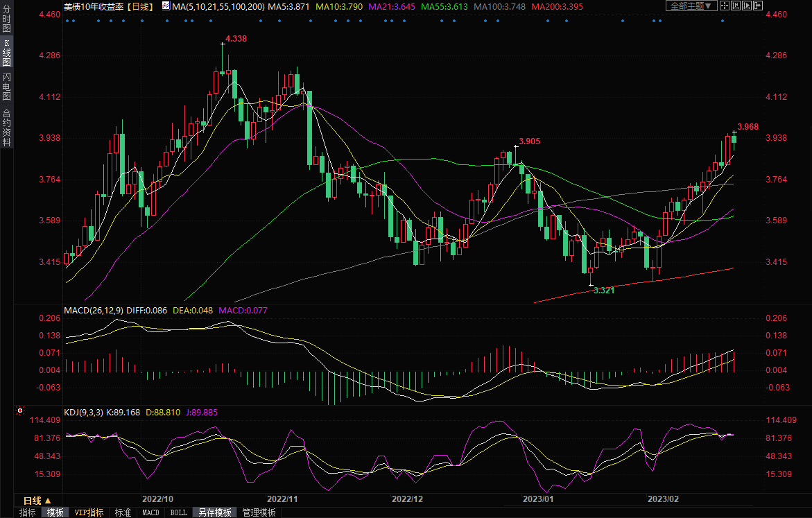Click the MA indicator chart icon
Screen dimensions: 812x518
pyautogui.click(x=166, y=6)
